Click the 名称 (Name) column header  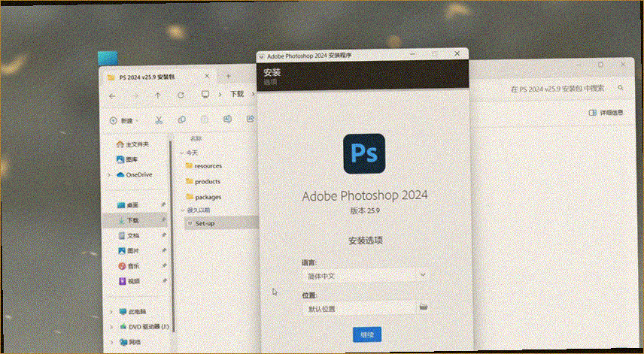(x=196, y=138)
